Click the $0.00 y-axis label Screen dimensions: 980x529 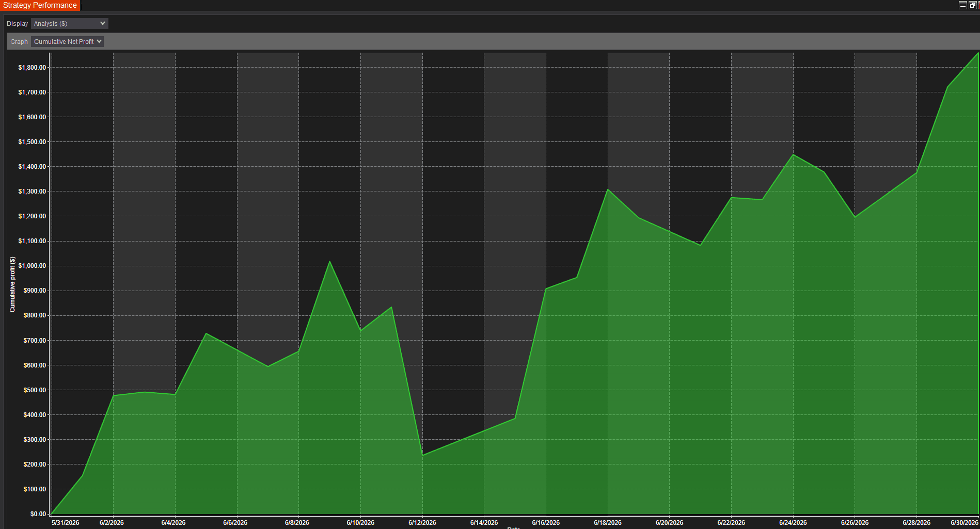(38, 514)
